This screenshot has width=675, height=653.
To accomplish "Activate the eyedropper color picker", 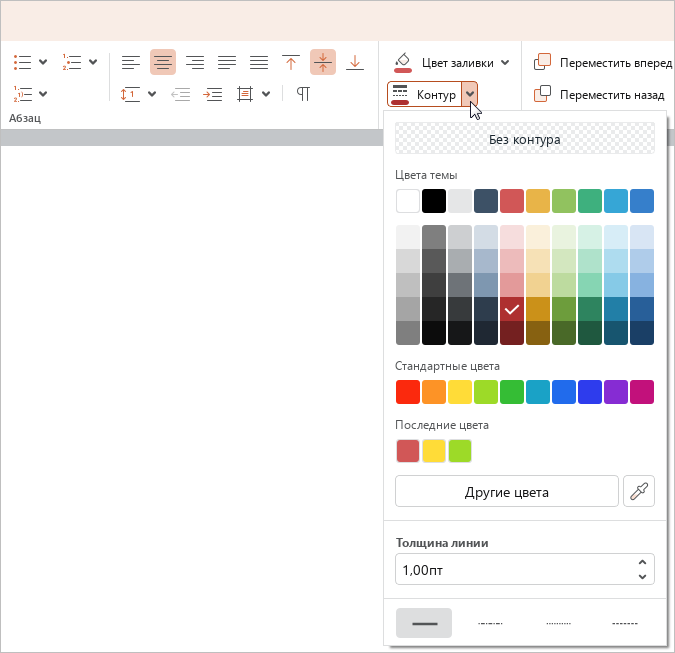I will click(639, 491).
